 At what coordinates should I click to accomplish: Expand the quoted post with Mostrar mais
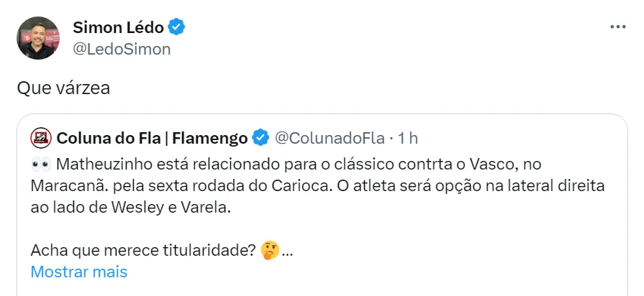[79, 272]
